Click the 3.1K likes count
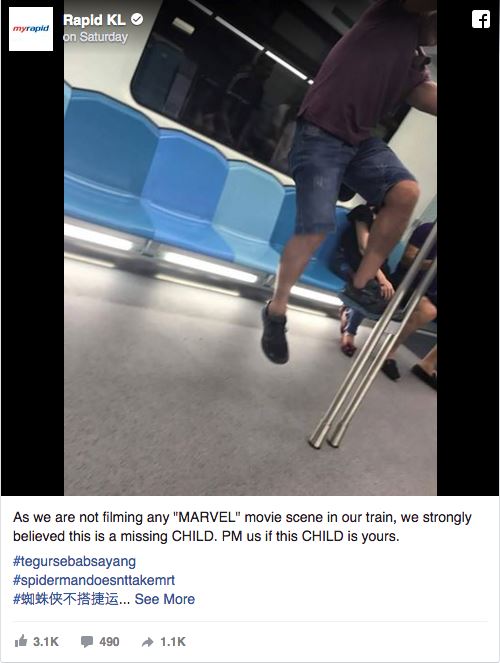Viewport: 500px width, 663px height. point(46,641)
